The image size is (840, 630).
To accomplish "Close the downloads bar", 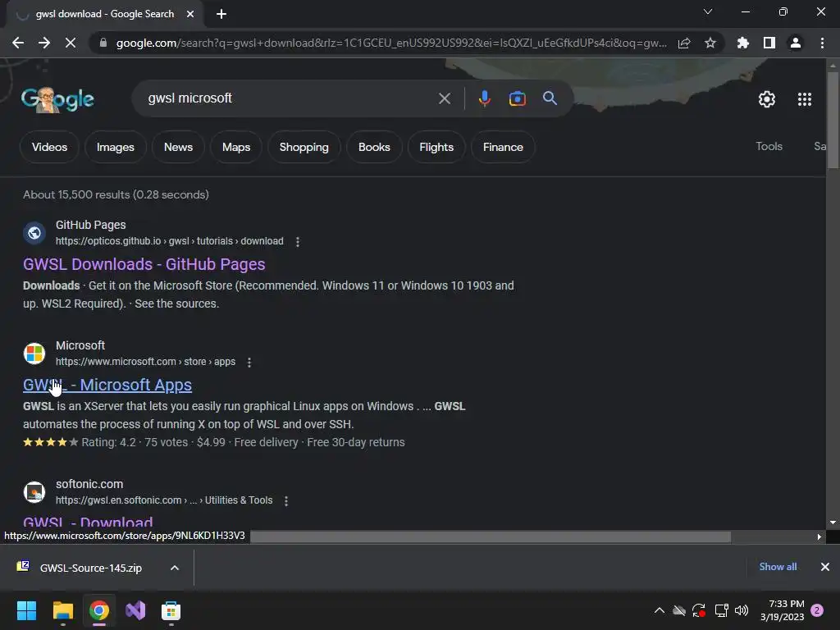I will 825,567.
